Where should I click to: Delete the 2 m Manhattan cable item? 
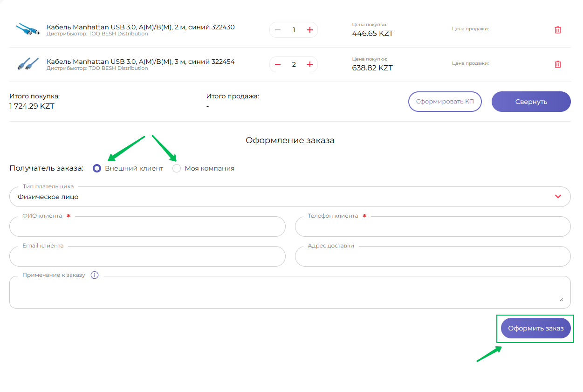[557, 30]
